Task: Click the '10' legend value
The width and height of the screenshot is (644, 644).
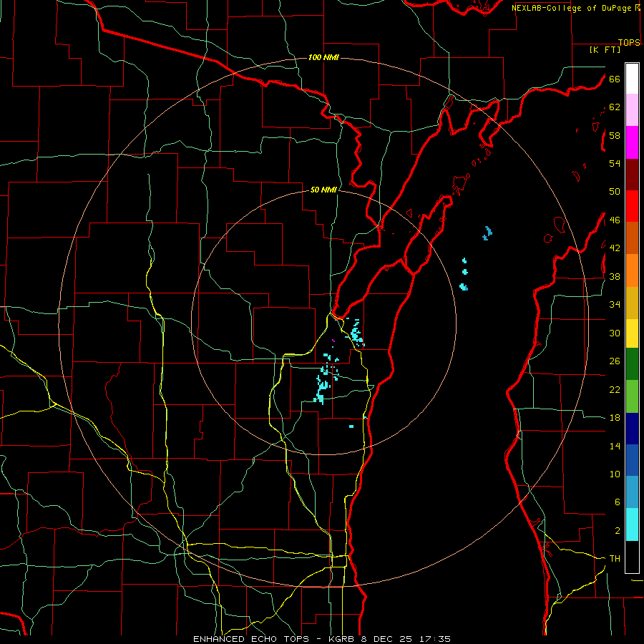Action: [x=615, y=474]
